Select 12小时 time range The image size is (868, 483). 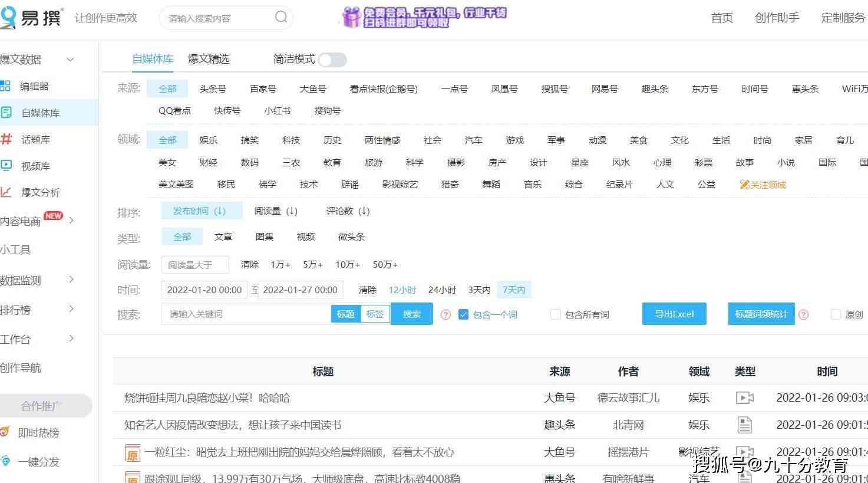[x=402, y=290]
